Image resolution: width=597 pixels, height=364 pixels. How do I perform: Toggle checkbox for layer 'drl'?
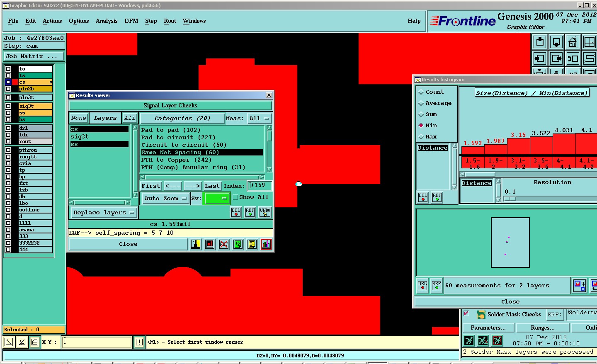8,128
